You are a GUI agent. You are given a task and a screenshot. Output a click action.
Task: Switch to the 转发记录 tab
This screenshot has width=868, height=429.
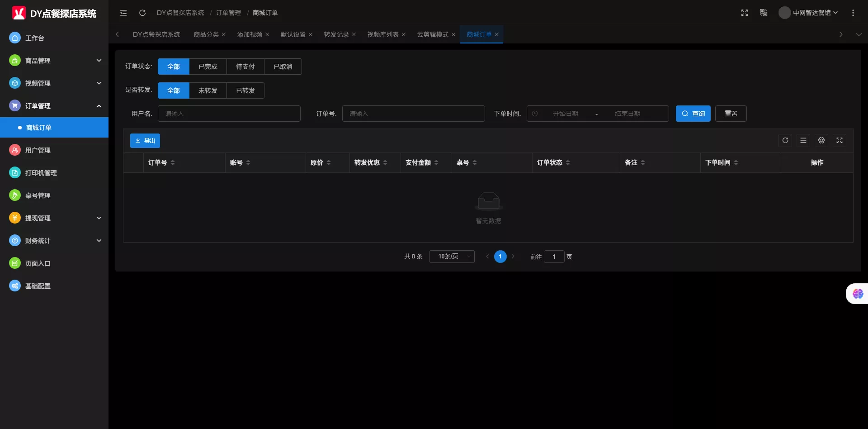[336, 34]
